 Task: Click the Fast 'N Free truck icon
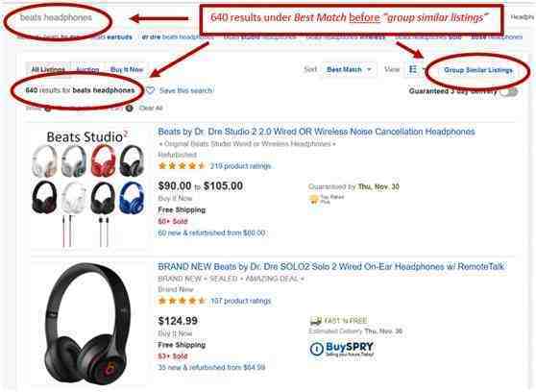pyautogui.click(x=315, y=321)
